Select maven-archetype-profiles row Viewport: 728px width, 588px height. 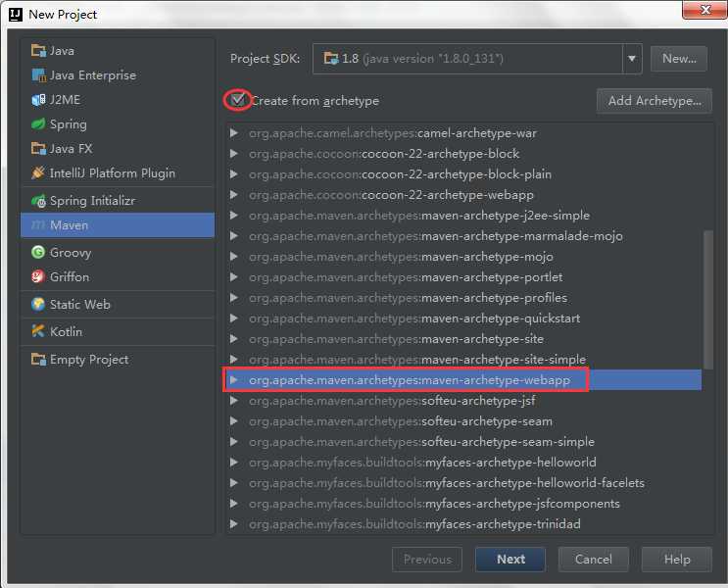coord(464,298)
